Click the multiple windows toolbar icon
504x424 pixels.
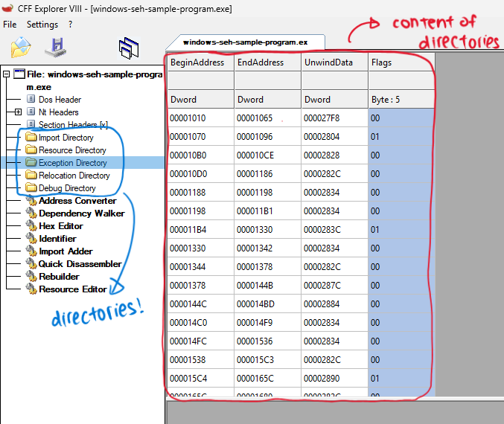pyautogui.click(x=129, y=48)
